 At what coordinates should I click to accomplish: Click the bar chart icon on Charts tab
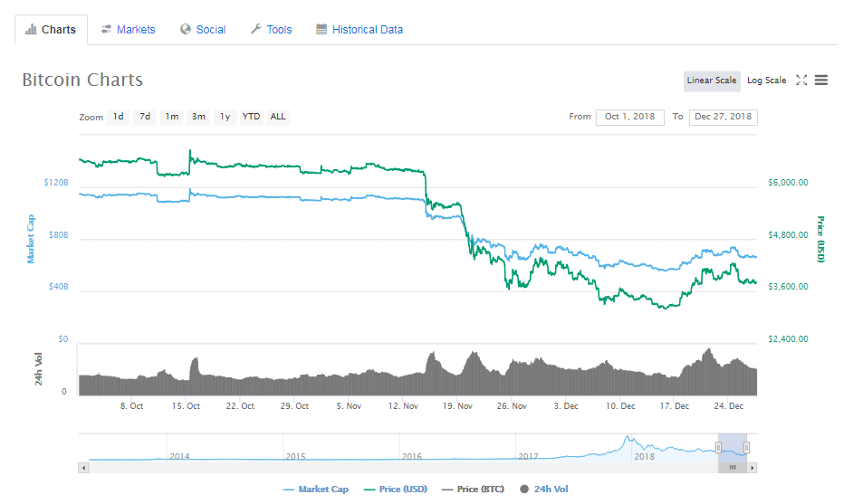31,29
